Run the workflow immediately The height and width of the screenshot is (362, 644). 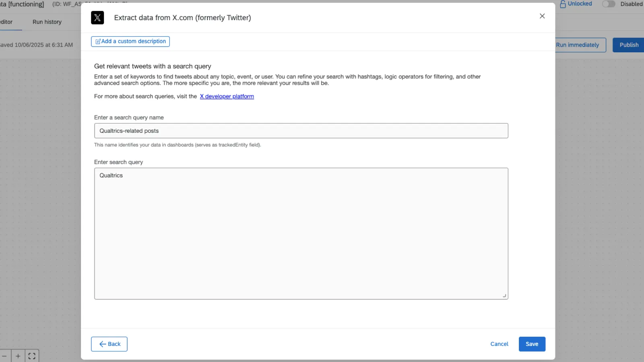click(x=578, y=45)
